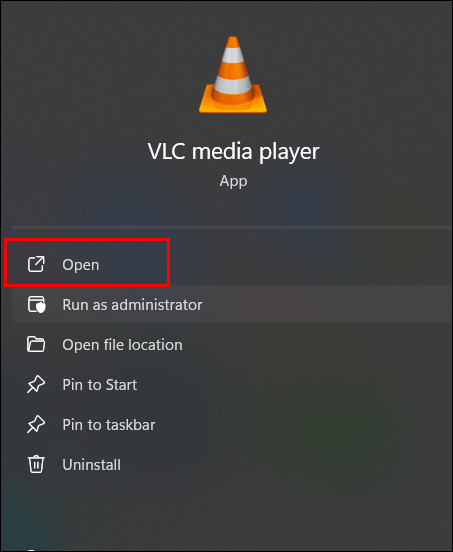Click blank area right of Pin to taskbar label
This screenshot has height=552, width=453.
[299, 425]
